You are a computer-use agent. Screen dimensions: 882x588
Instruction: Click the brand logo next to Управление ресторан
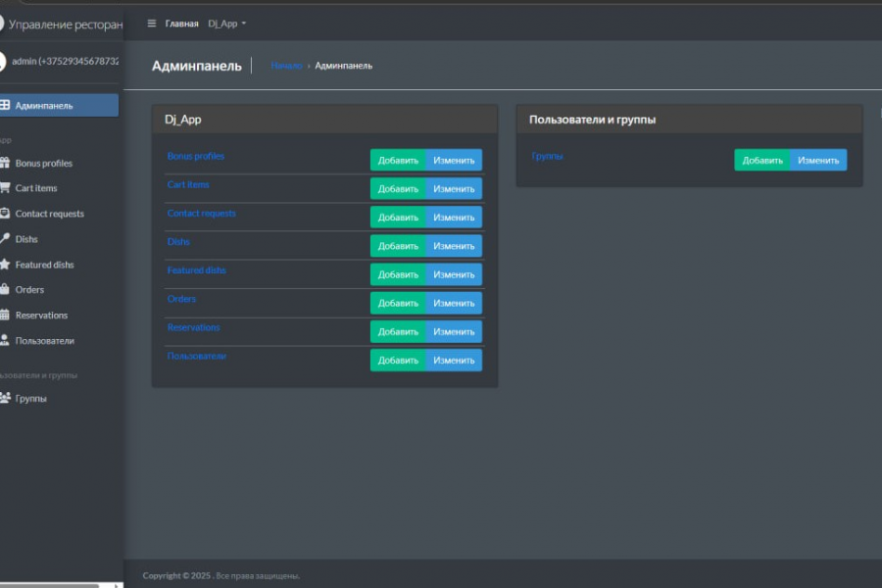point(2,24)
